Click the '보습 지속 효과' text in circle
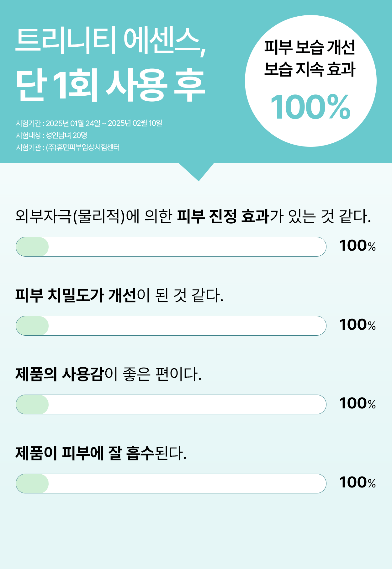 pos(310,69)
